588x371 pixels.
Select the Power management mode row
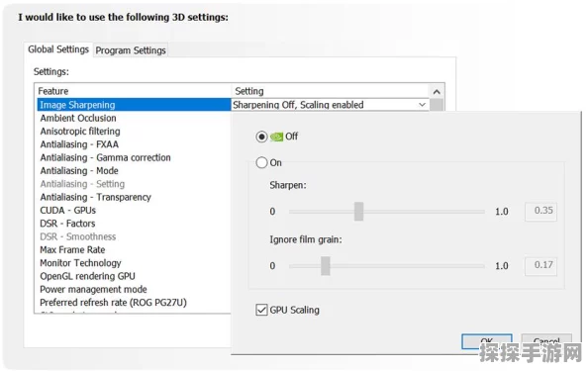pos(135,289)
